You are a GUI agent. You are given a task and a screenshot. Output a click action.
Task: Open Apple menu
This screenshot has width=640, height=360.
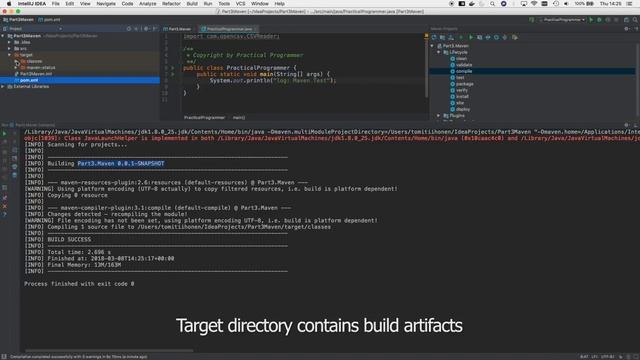(9, 4)
